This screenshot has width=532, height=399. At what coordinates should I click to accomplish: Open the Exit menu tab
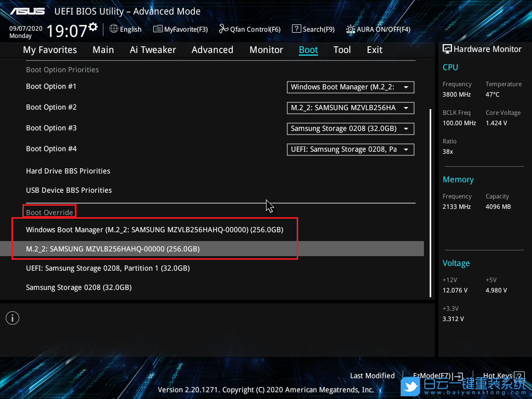point(374,50)
